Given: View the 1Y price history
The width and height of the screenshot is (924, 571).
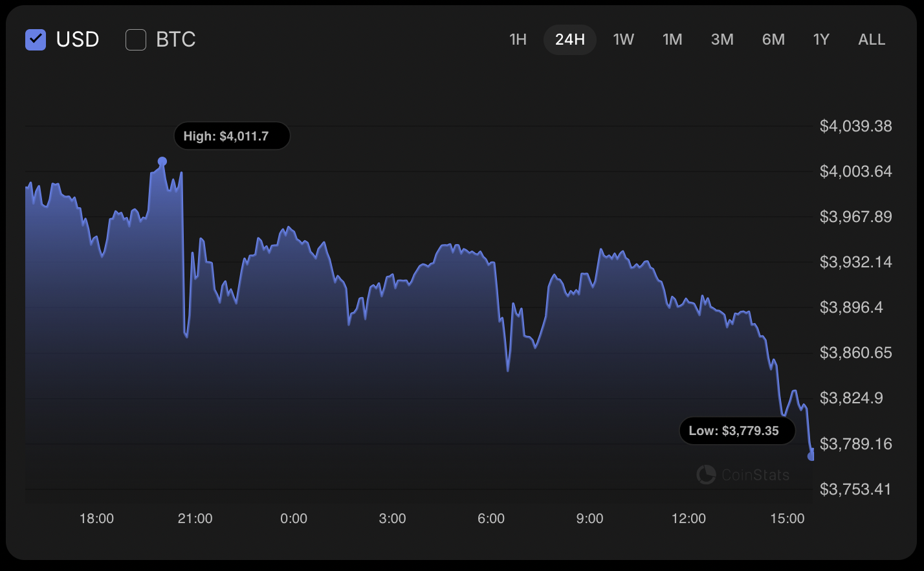Looking at the screenshot, I should (x=821, y=39).
